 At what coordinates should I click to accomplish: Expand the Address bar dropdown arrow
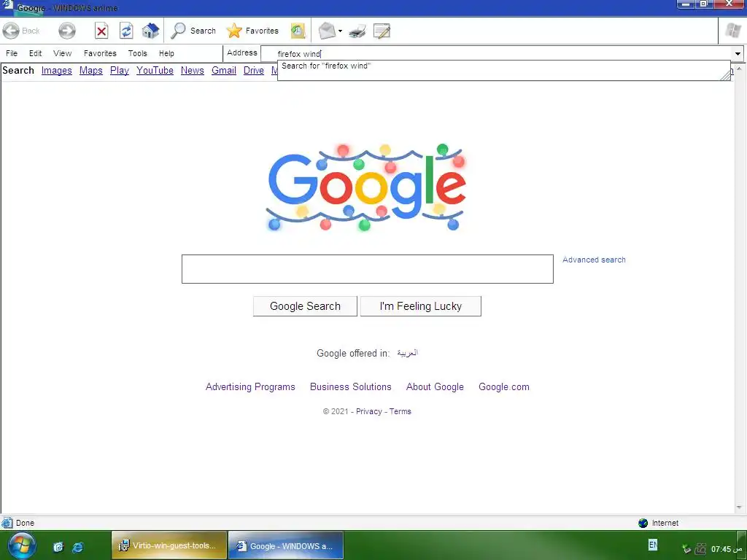738,54
